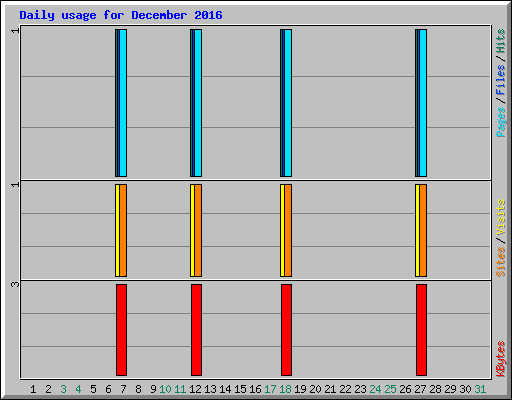
Task: Click the orange Sites bar for day 27
Action: [x=423, y=230]
